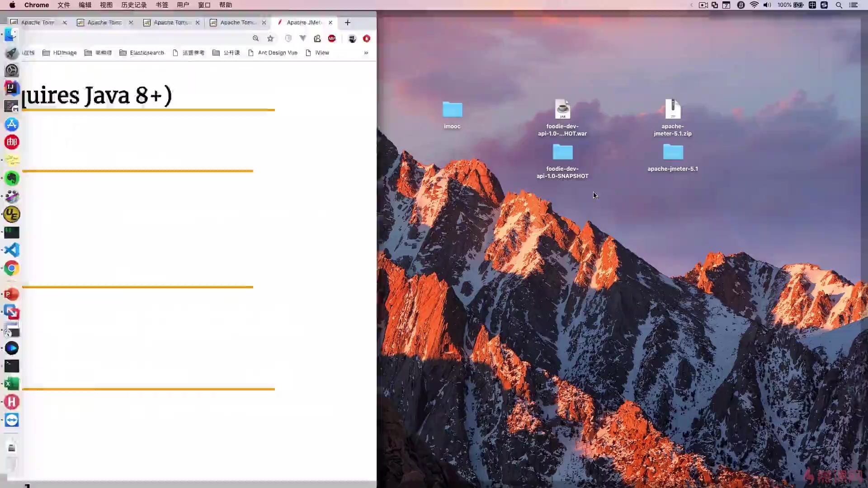Viewport: 868px width, 488px height.
Task: Expand the hidden bookmarks overflow chevron
Action: pyautogui.click(x=366, y=53)
